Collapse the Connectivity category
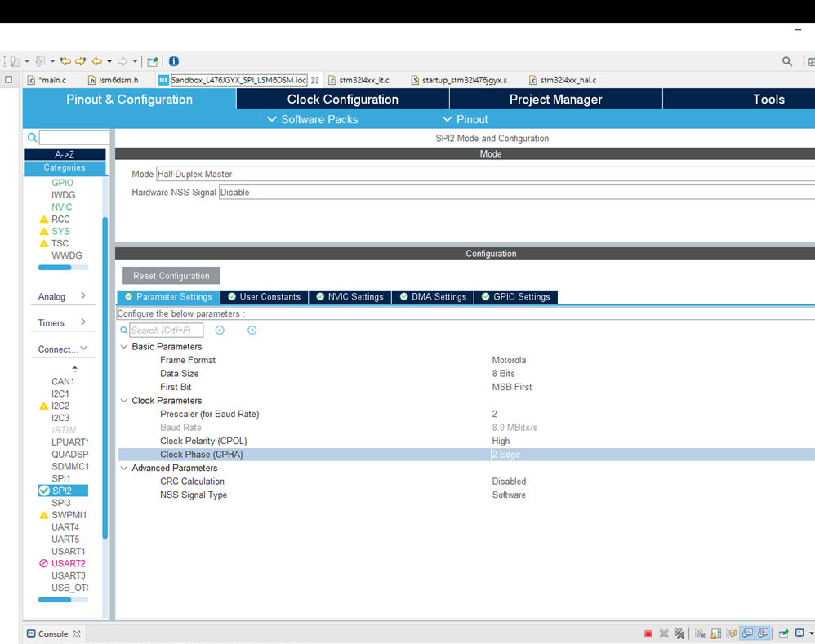This screenshot has width=815, height=644. point(62,349)
